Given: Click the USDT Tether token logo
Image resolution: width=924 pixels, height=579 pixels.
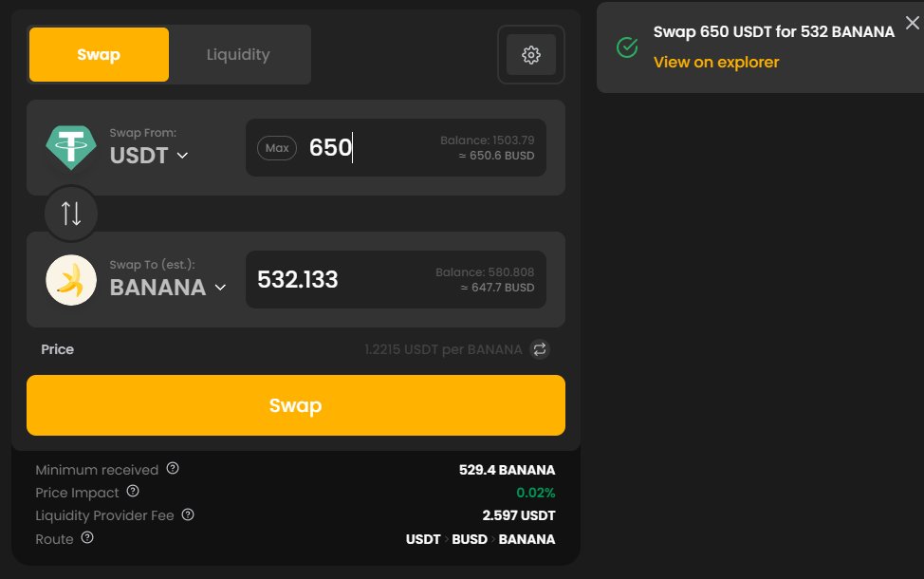Looking at the screenshot, I should (x=71, y=147).
